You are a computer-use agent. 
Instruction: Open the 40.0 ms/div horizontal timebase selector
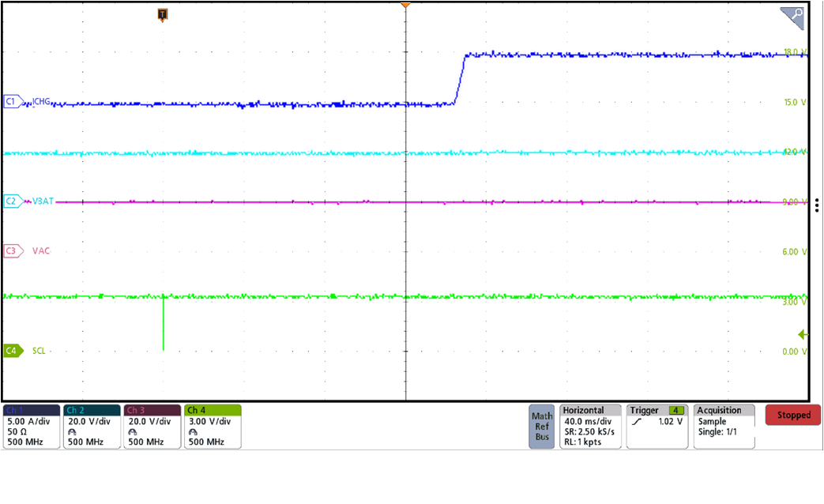point(588,421)
